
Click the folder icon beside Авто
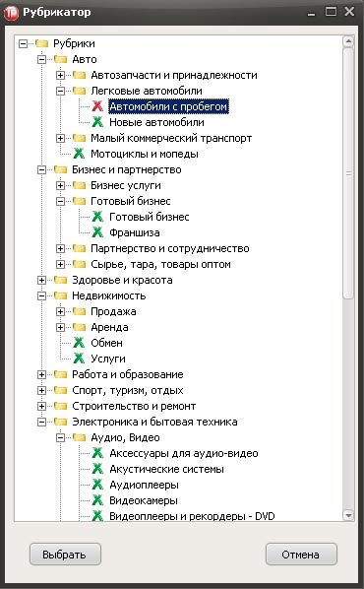point(60,59)
